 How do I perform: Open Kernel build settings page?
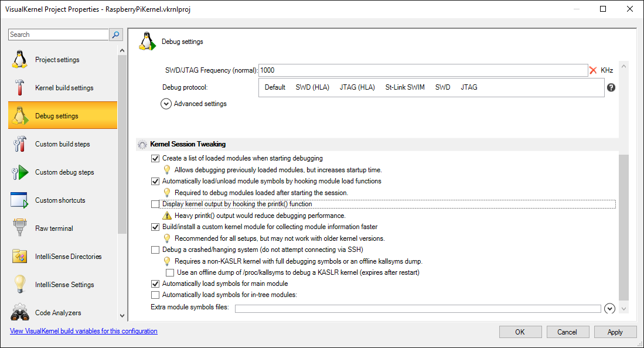(x=63, y=87)
